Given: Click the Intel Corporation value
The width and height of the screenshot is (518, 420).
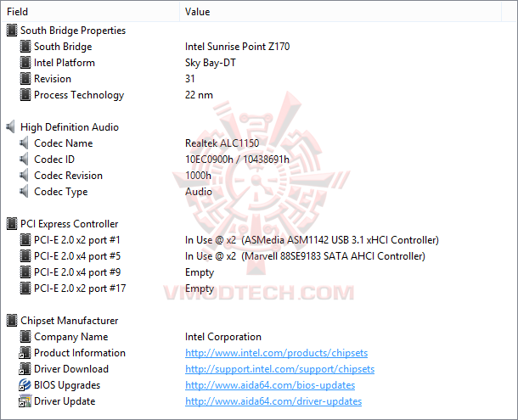Looking at the screenshot, I should pos(223,337).
